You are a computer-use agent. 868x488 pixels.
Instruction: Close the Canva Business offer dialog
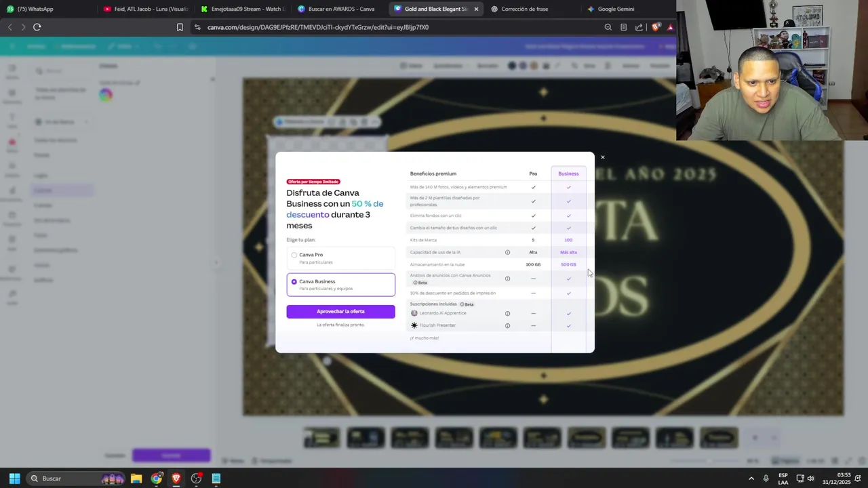point(602,157)
